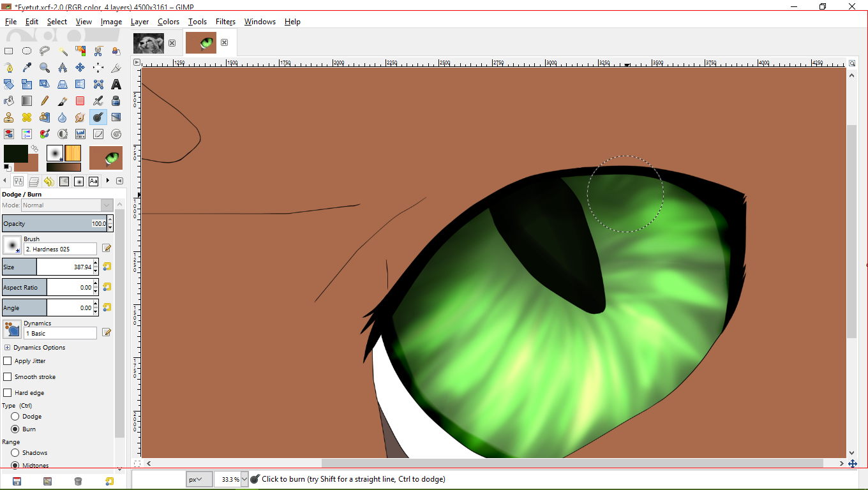The width and height of the screenshot is (868, 490).
Task: Reset Size to brush native size
Action: [107, 267]
